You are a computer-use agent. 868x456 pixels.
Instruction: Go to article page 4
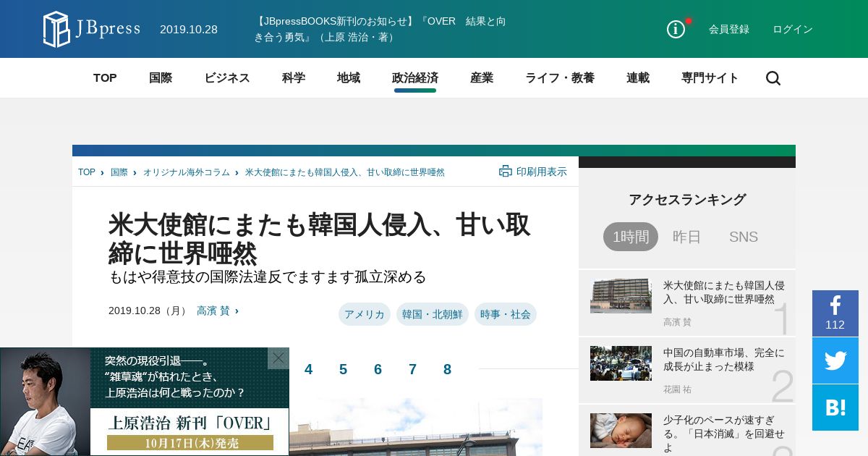click(x=308, y=369)
